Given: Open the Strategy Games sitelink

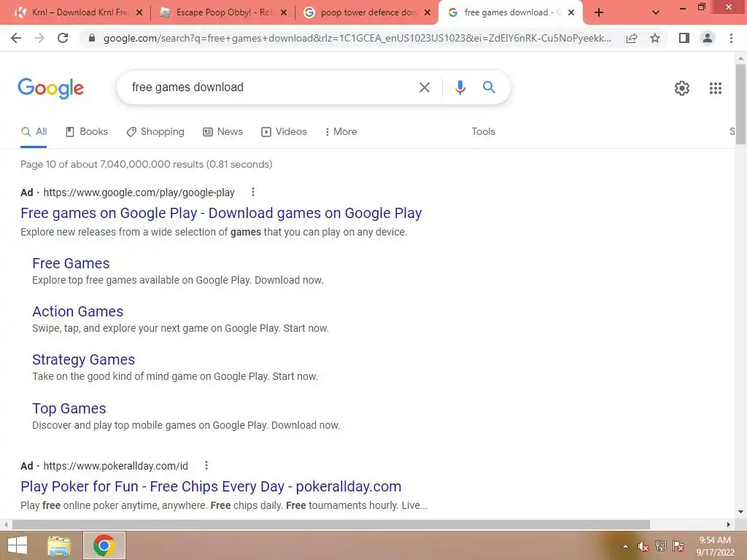Looking at the screenshot, I should (83, 359).
